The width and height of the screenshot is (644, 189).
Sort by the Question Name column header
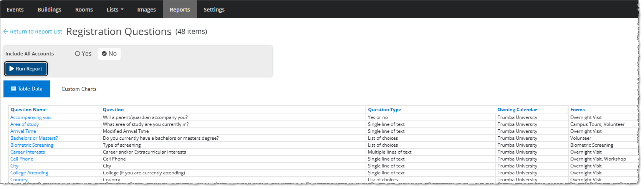pyautogui.click(x=28, y=110)
